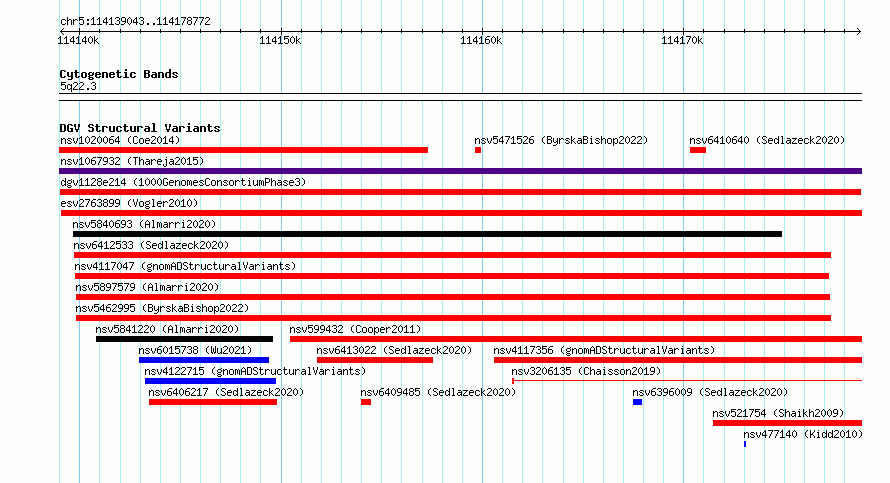Viewport: 890px width, 483px height.
Task: Select the black nsv5841220 variant bar
Action: pyautogui.click(x=184, y=339)
